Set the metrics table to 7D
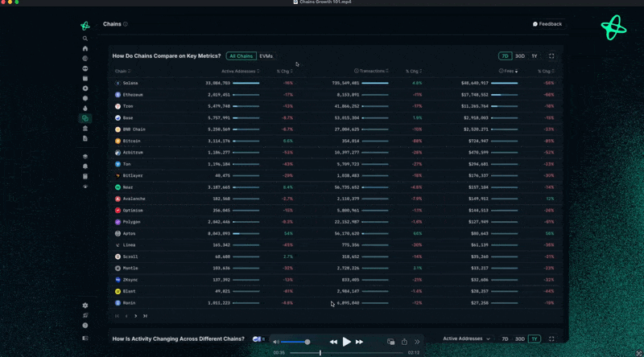The width and height of the screenshot is (644, 357). pyautogui.click(x=506, y=56)
